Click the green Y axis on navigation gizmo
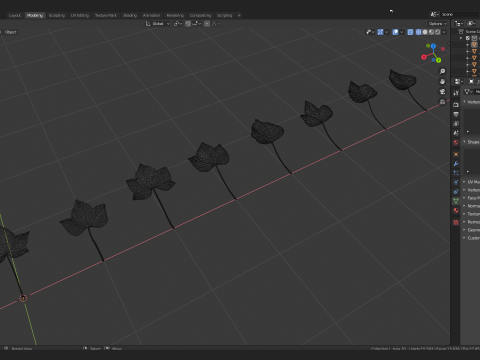Viewport: 480px width, 360px height. [439, 60]
